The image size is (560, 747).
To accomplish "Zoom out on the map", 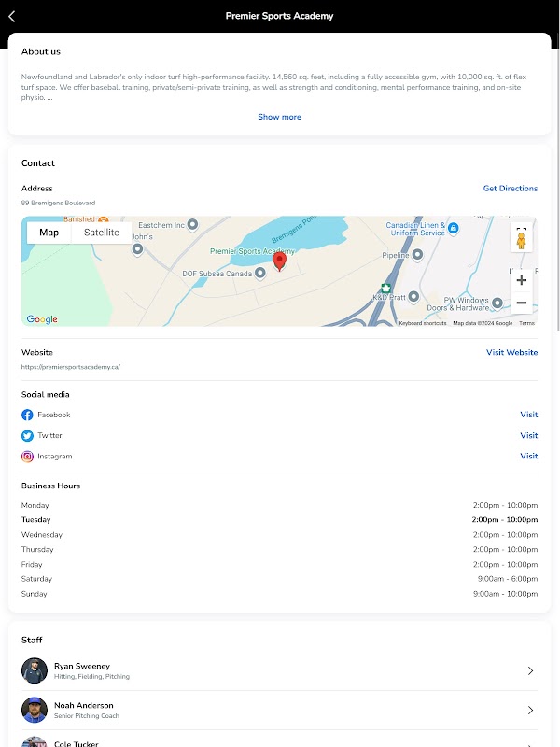I will coord(522,303).
